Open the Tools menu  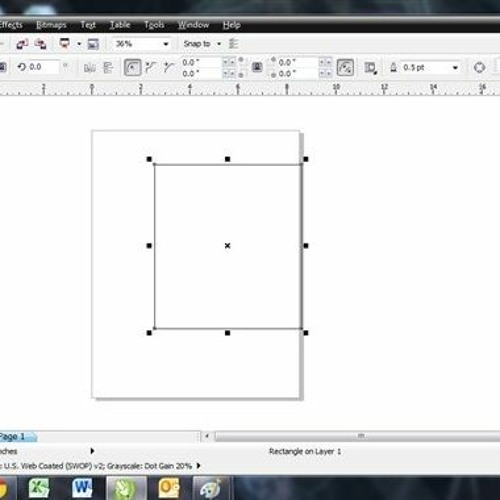[x=154, y=25]
